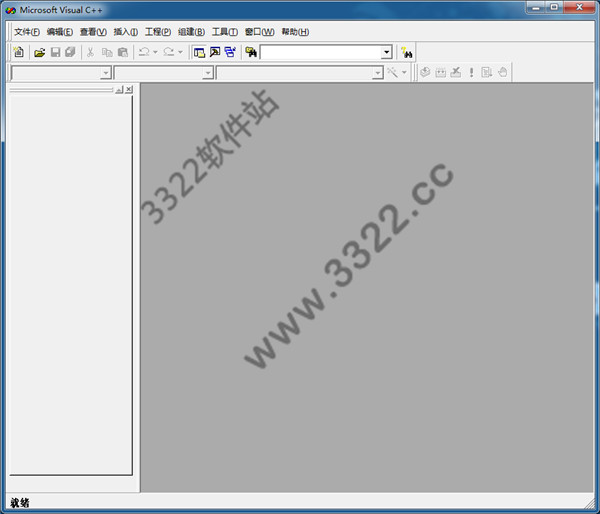The width and height of the screenshot is (600, 514).
Task: Click the Search help icon beside find box
Action: pyautogui.click(x=406, y=52)
